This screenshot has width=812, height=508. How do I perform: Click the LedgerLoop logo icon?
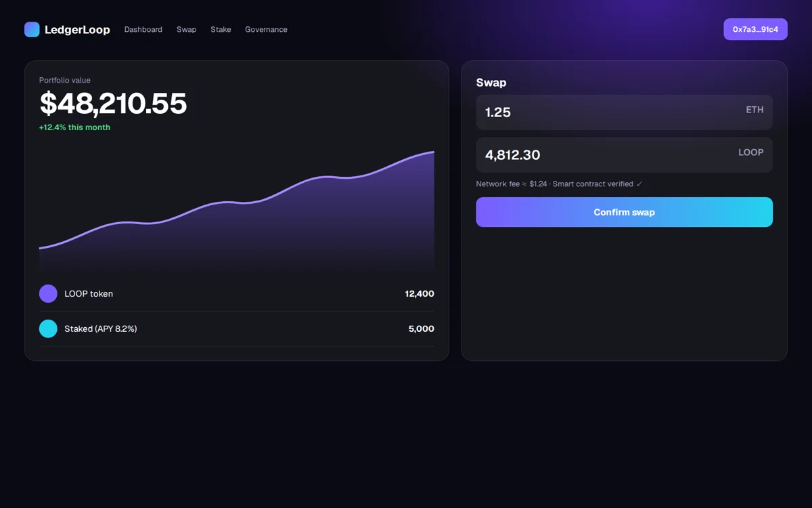32,29
